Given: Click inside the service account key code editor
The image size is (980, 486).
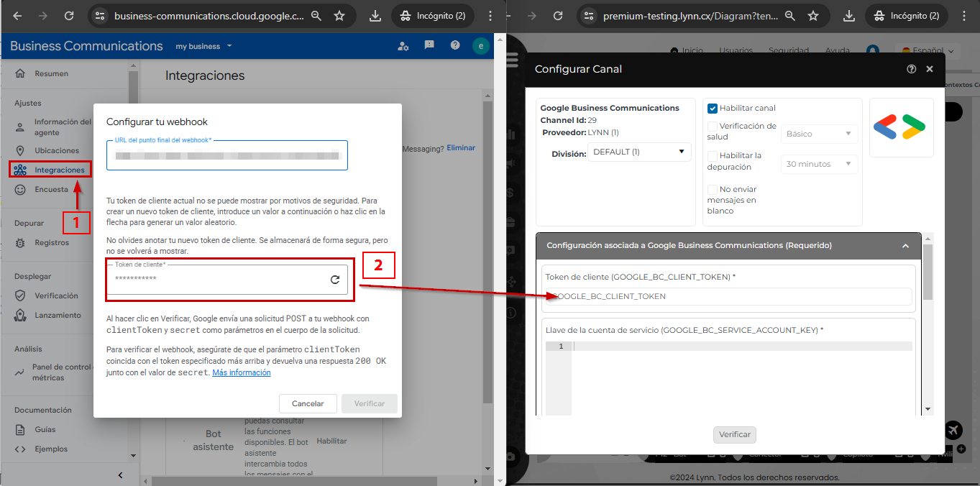Looking at the screenshot, I should coord(742,378).
